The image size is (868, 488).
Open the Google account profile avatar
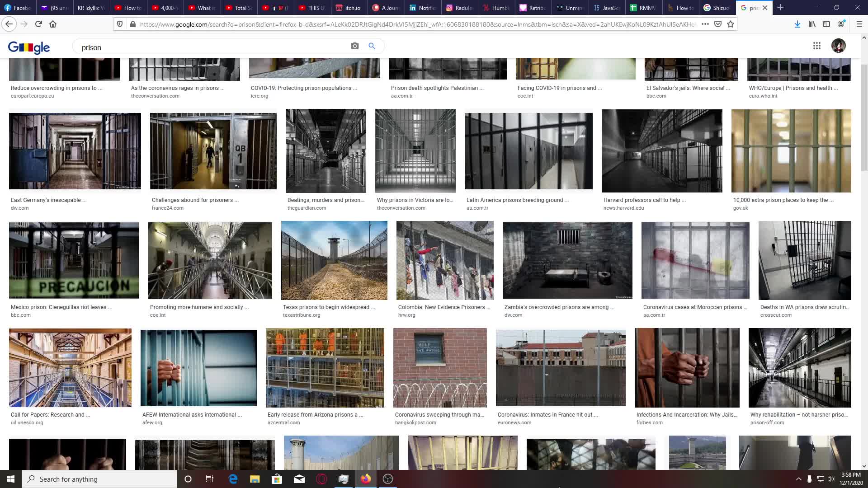838,46
